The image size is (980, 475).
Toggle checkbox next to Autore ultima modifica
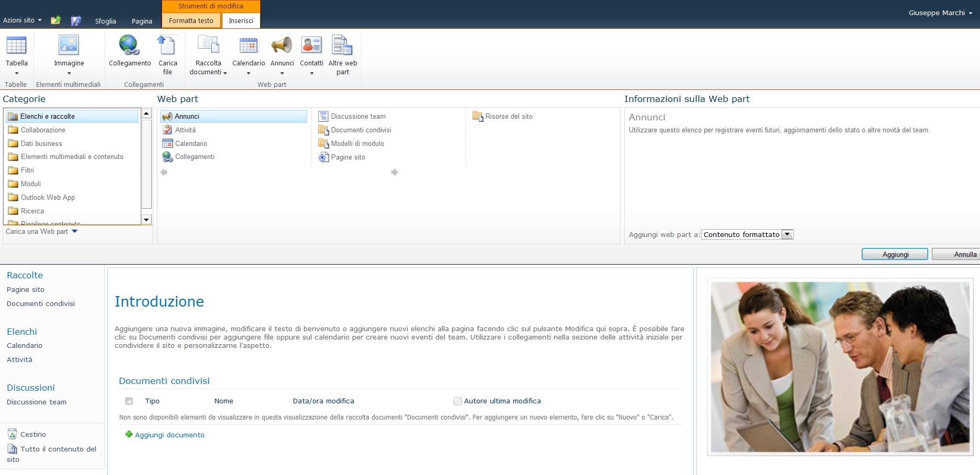click(458, 401)
